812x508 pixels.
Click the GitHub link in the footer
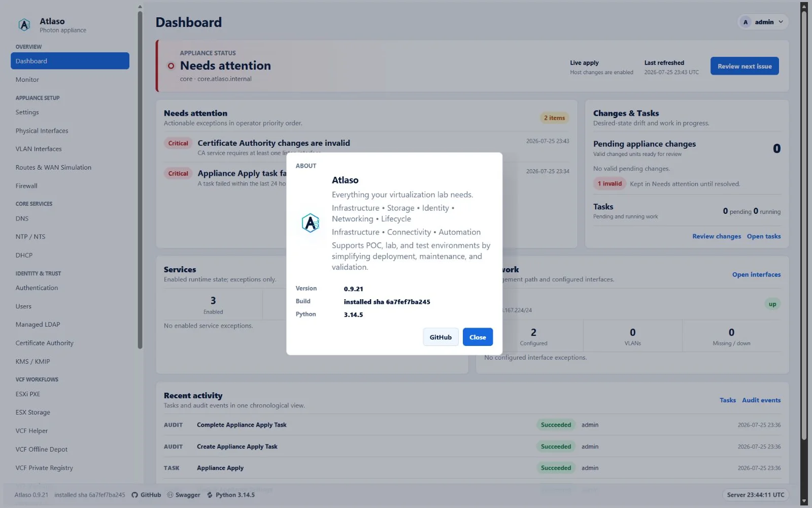(x=146, y=495)
